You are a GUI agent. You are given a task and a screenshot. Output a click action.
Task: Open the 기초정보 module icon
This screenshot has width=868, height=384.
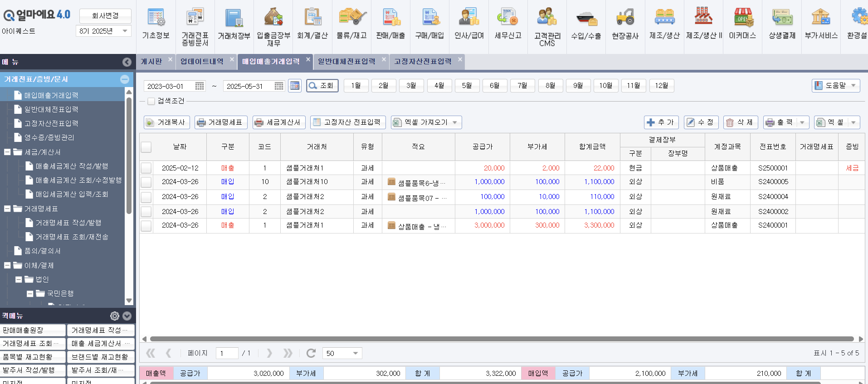pos(156,24)
